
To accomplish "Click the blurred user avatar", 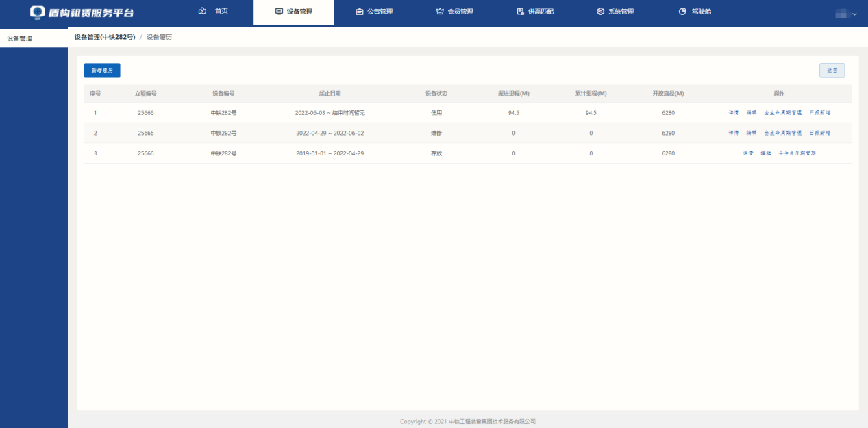I will coord(841,14).
